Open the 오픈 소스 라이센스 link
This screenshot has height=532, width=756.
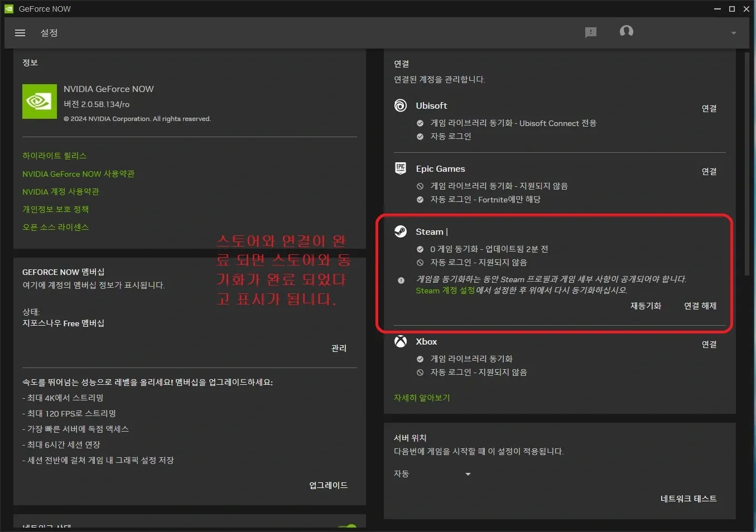tap(56, 227)
